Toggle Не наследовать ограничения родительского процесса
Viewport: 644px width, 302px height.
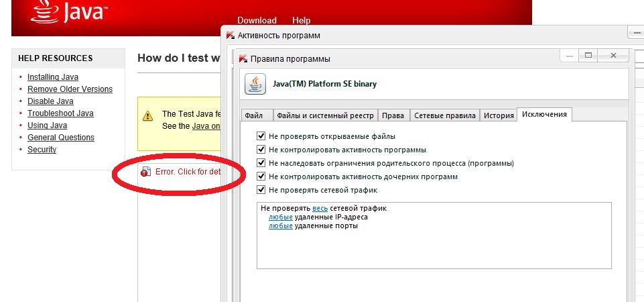pyautogui.click(x=261, y=163)
